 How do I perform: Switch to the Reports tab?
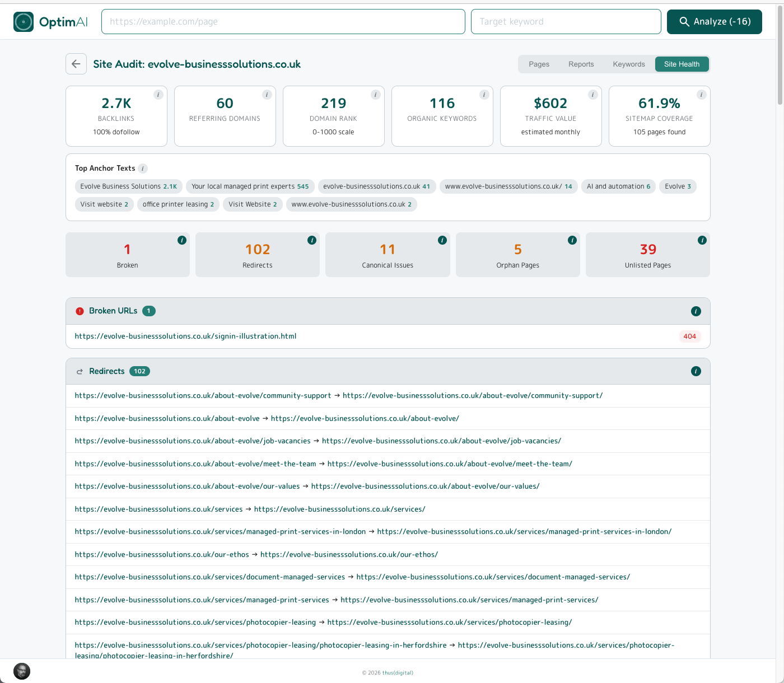tap(581, 64)
